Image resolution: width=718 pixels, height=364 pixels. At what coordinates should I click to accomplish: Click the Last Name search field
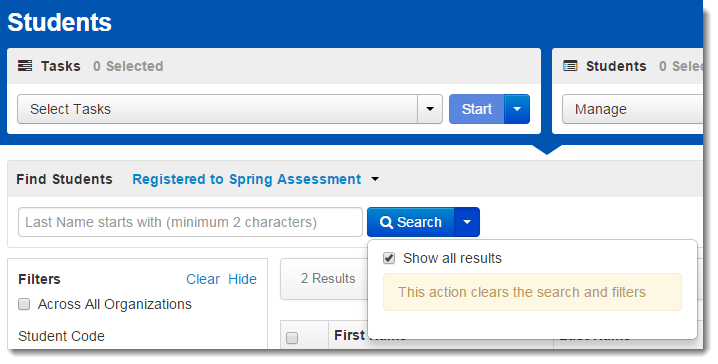point(190,222)
